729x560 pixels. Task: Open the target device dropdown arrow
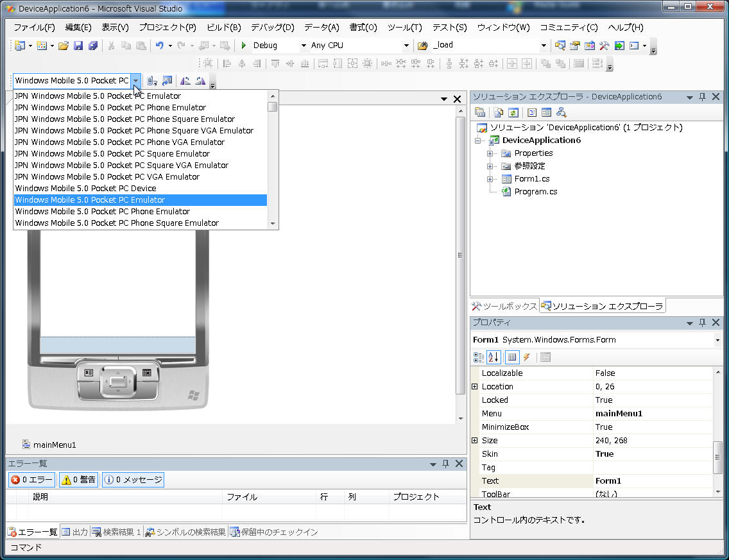pos(135,81)
